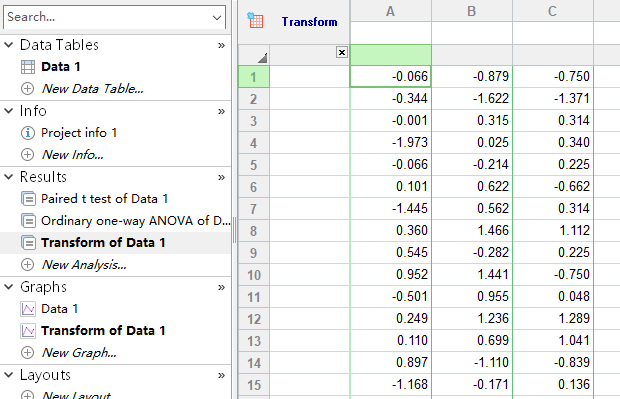This screenshot has height=399, width=620.
Task: Click the Data 1 graph icon
Action: (28, 309)
